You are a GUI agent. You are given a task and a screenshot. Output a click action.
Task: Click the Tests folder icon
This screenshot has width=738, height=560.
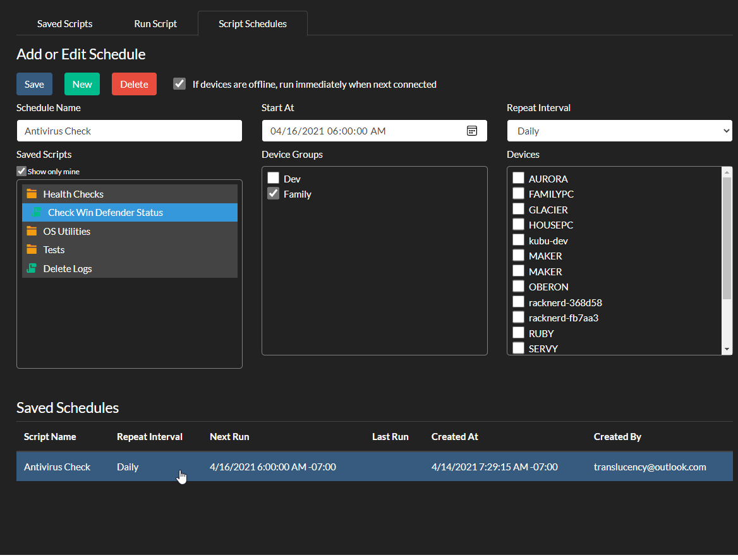pos(32,249)
